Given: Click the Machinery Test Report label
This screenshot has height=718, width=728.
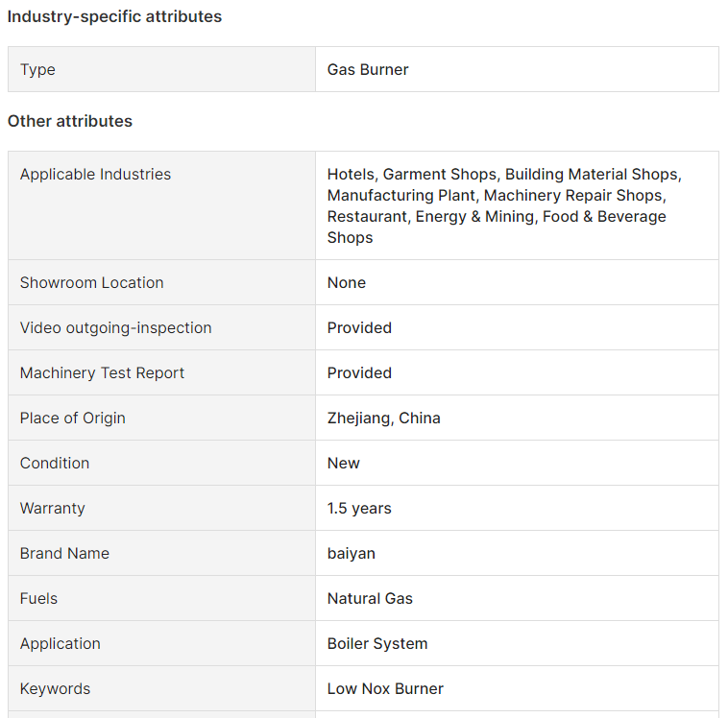Looking at the screenshot, I should pos(102,372).
